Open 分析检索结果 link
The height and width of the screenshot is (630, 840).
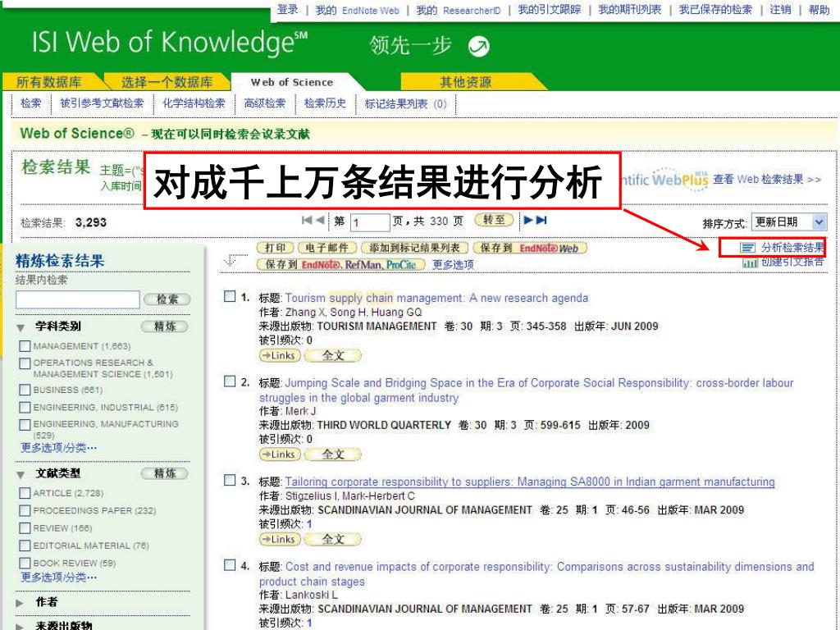(792, 248)
